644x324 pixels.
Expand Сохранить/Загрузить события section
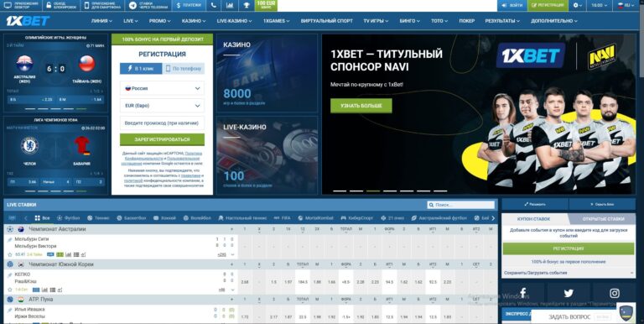pyautogui.click(x=569, y=273)
